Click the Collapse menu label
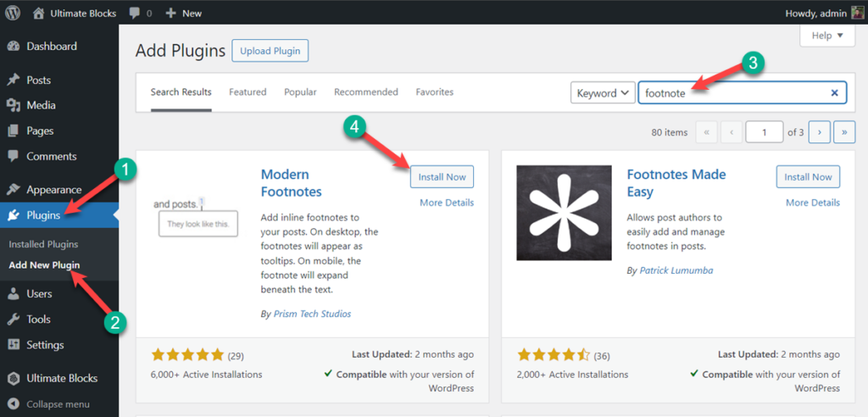Viewport: 868px width, 417px height. 58,404
